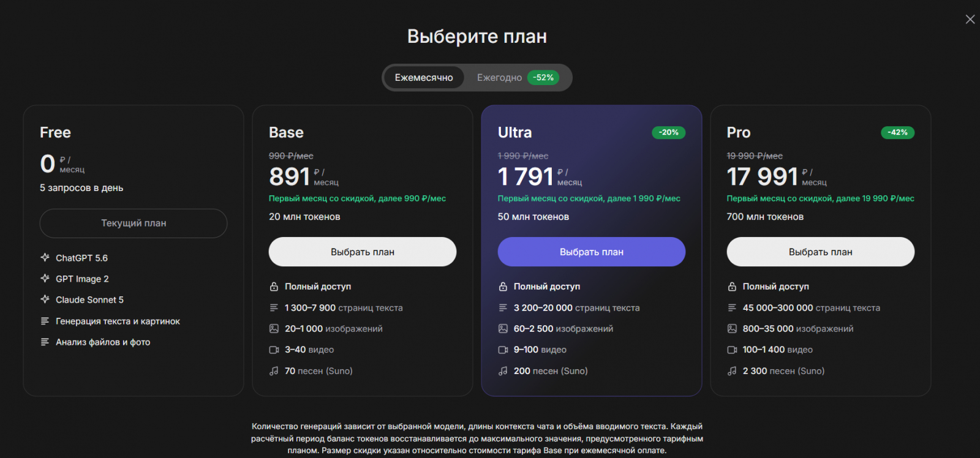Switch billing to Ежемесячно
Image resolution: width=980 pixels, height=458 pixels.
[424, 78]
